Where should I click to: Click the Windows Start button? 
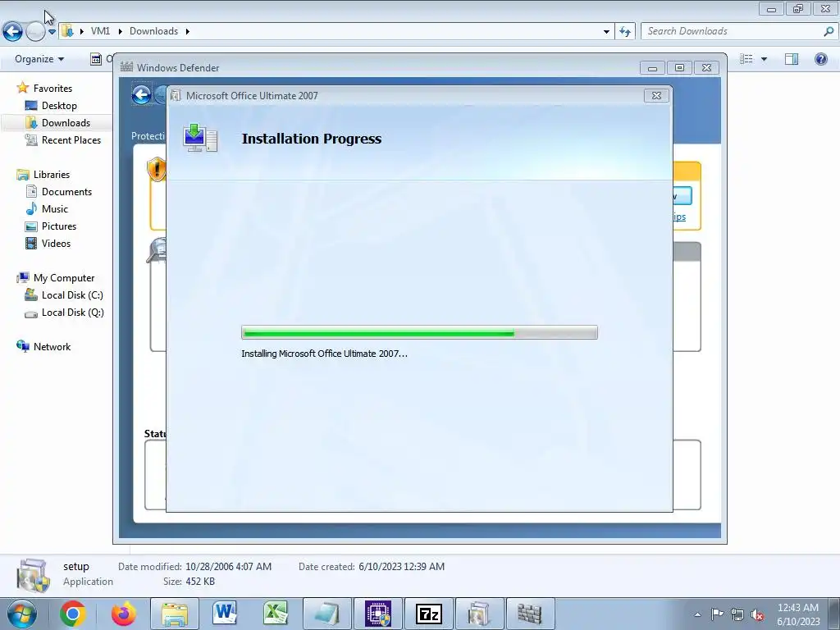[x=22, y=614]
